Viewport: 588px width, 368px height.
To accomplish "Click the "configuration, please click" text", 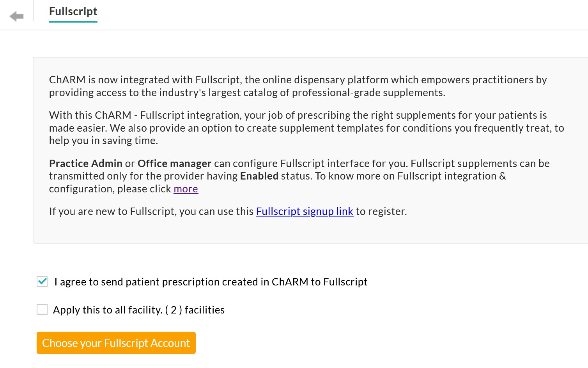I will click(110, 189).
